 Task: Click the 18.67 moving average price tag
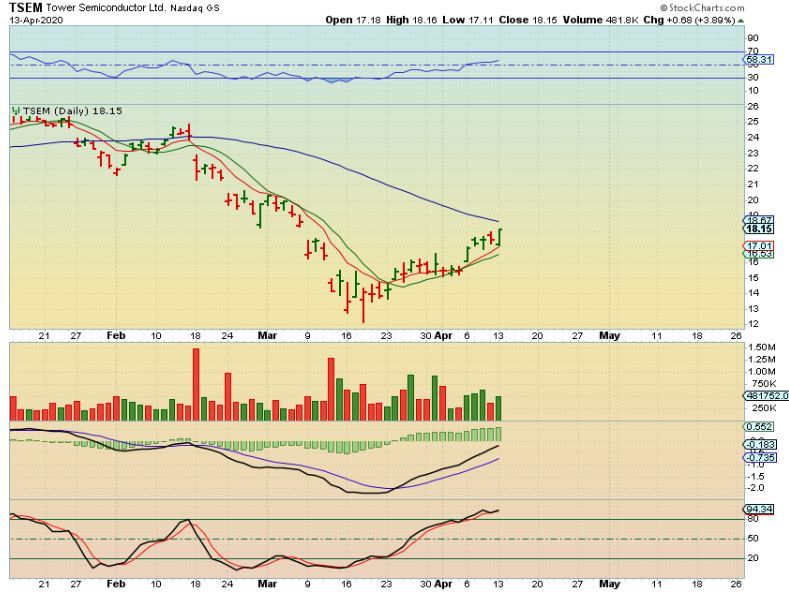[x=759, y=220]
